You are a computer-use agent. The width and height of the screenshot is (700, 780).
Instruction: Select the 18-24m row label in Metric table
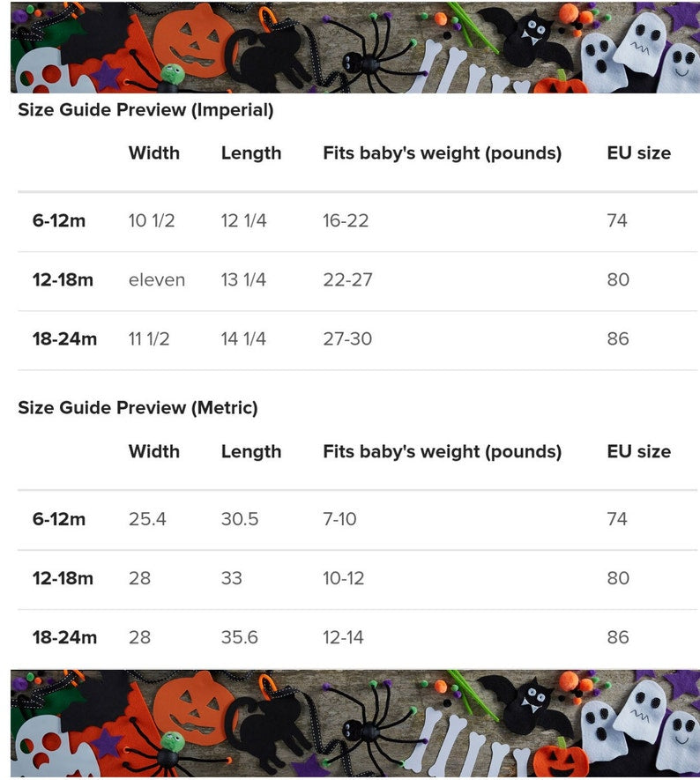(64, 637)
